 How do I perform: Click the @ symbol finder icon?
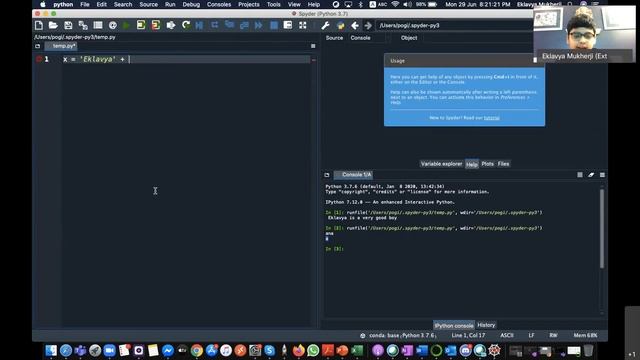click(113, 25)
